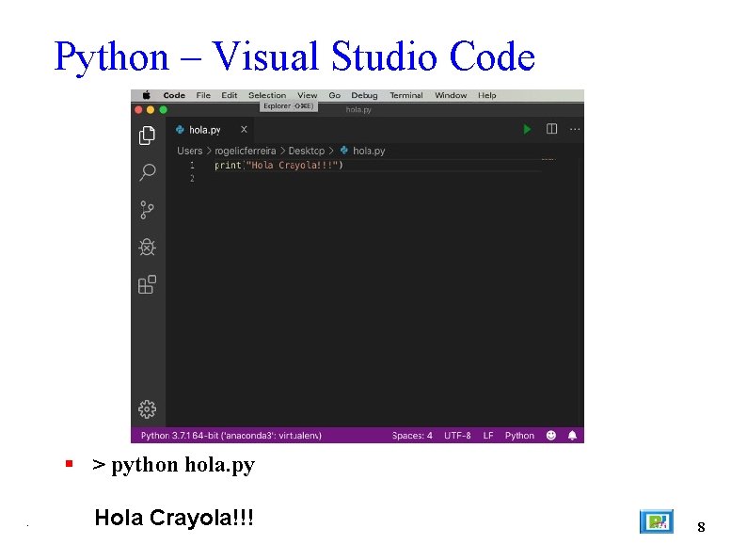Screen dimensions: 747x560
Task: Expand the Users breadcrumb segment
Action: click(x=190, y=151)
